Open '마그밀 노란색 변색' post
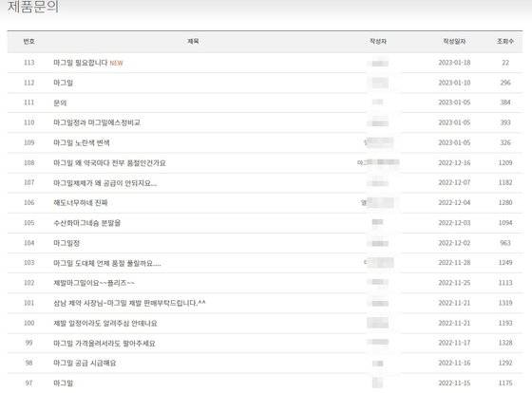 (x=82, y=142)
